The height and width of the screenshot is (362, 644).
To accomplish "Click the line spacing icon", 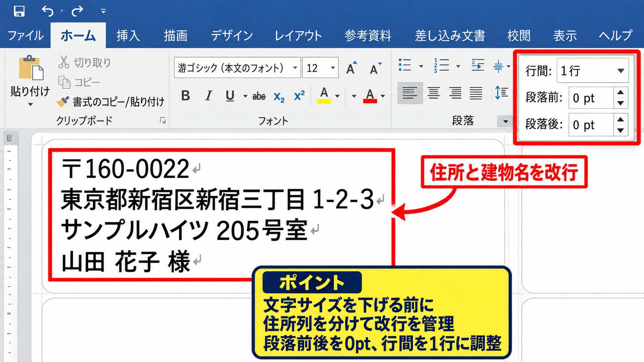I will point(501,93).
